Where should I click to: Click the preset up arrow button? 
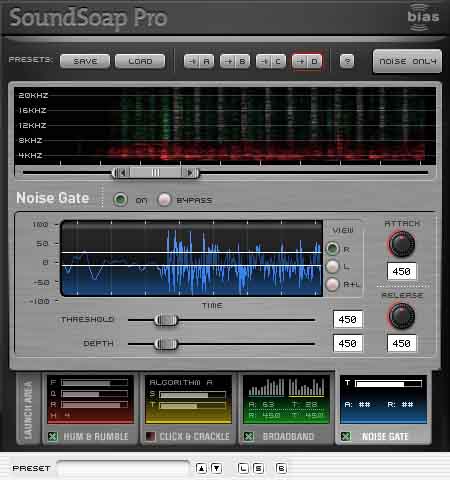201,468
